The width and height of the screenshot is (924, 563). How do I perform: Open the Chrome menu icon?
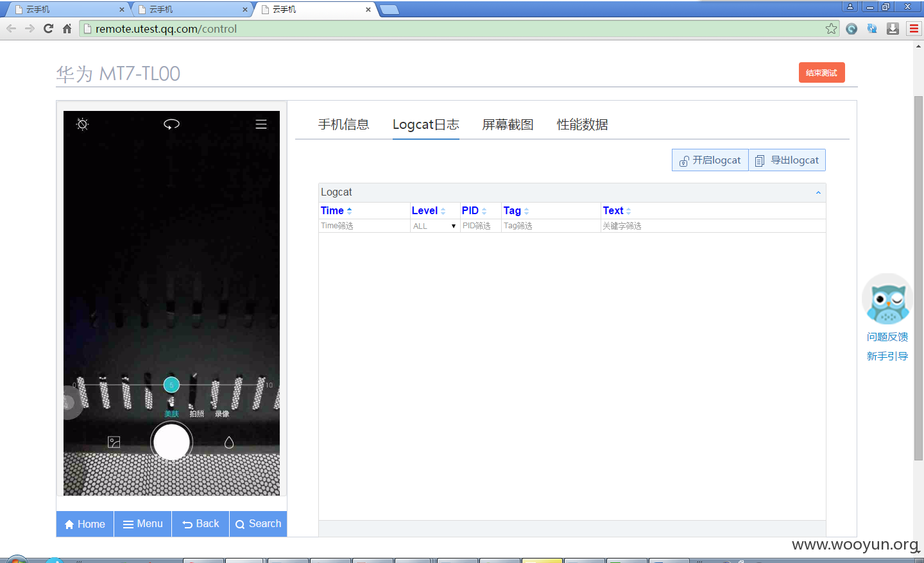[x=914, y=28]
